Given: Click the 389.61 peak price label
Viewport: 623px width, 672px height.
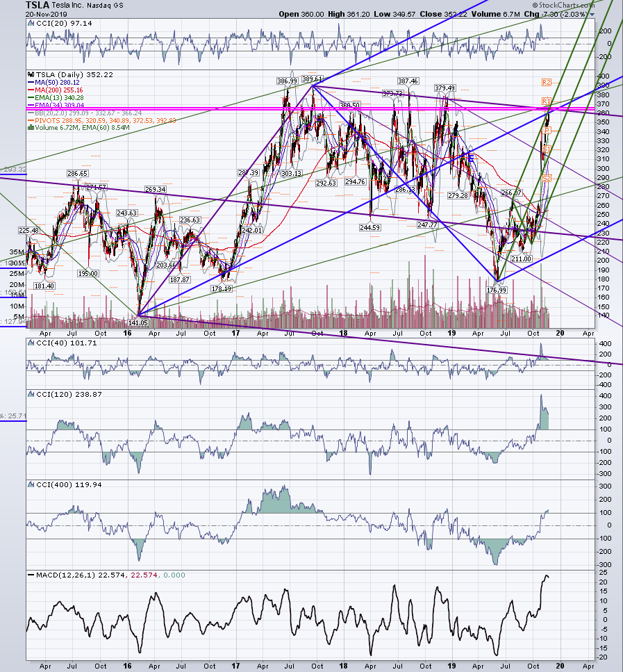Looking at the screenshot, I should 311,79.
